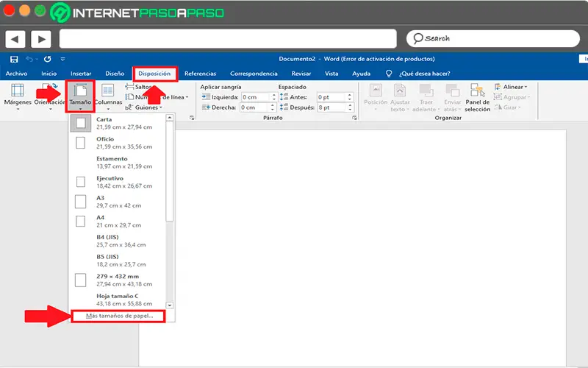Select Ejecutivo paper size
This screenshot has width=588, height=368.
coord(118,182)
